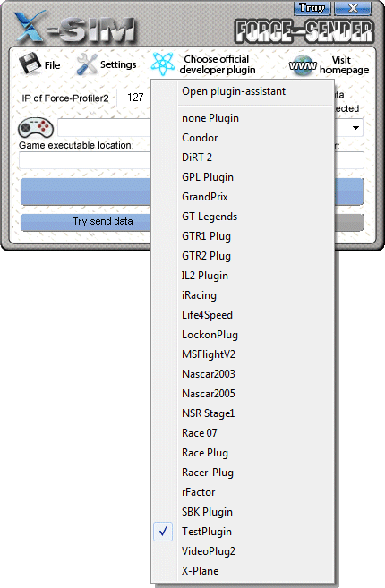This screenshot has width=385, height=588.
Task: Choose the iRacing plugin
Action: point(243,295)
